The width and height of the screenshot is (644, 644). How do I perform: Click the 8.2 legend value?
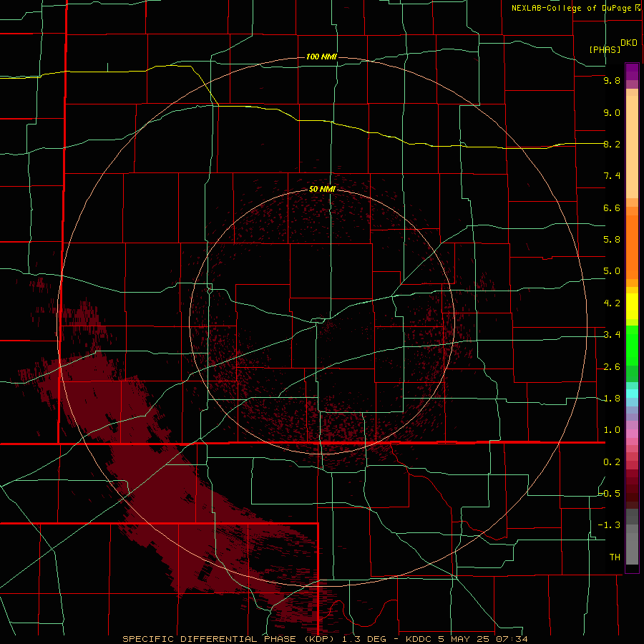[x=612, y=144]
